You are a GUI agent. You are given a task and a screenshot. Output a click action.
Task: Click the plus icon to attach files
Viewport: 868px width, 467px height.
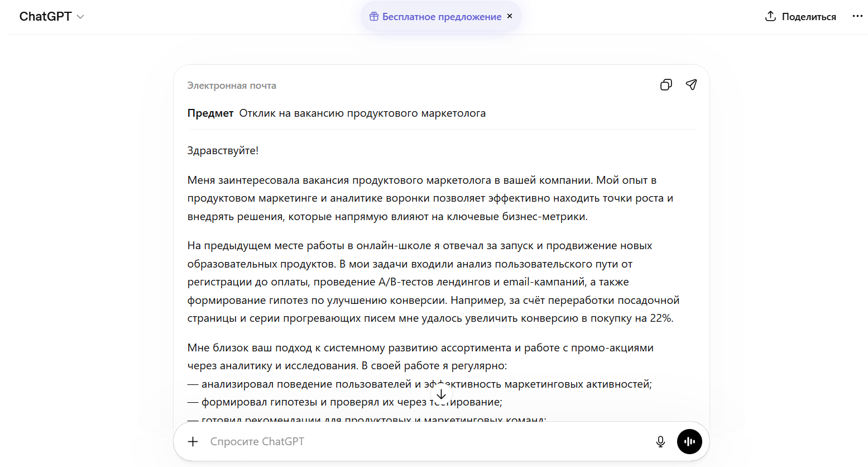[193, 442]
